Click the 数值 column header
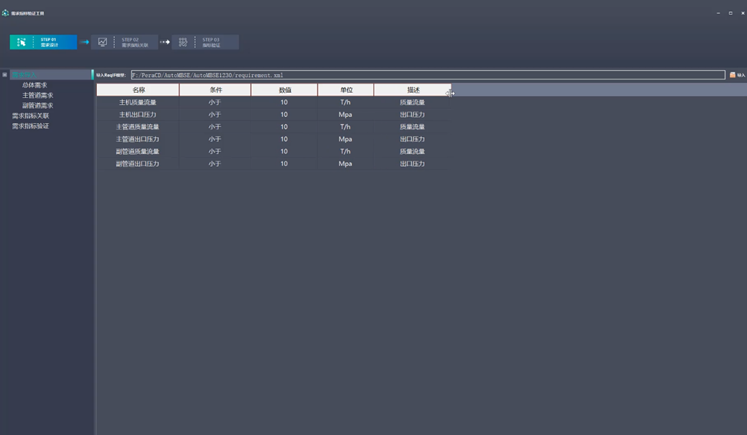Screen dimensions: 747x435 pos(284,90)
